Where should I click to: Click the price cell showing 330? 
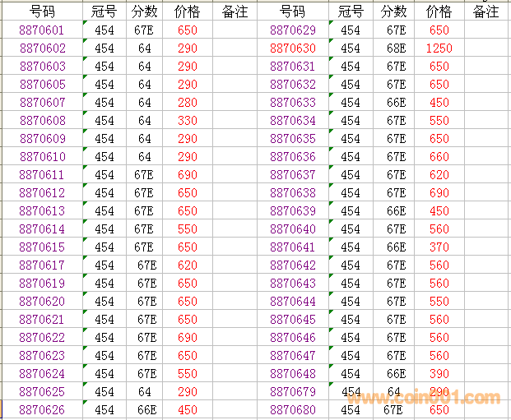[x=188, y=121]
